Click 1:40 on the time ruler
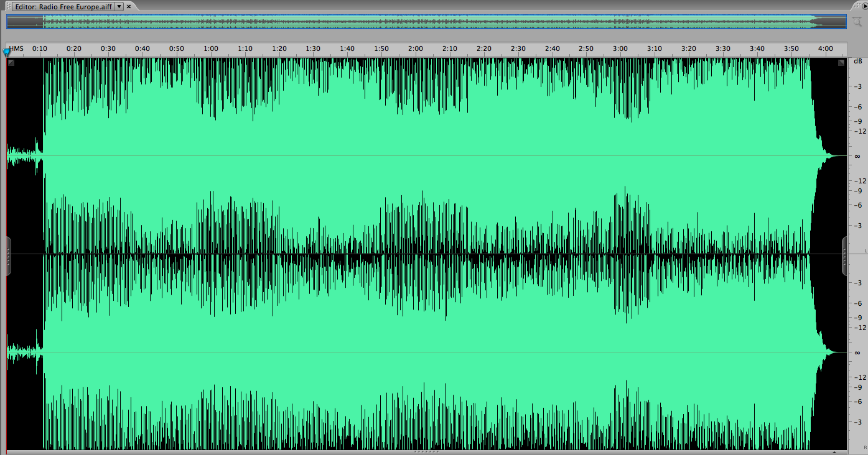868x455 pixels. [x=347, y=48]
